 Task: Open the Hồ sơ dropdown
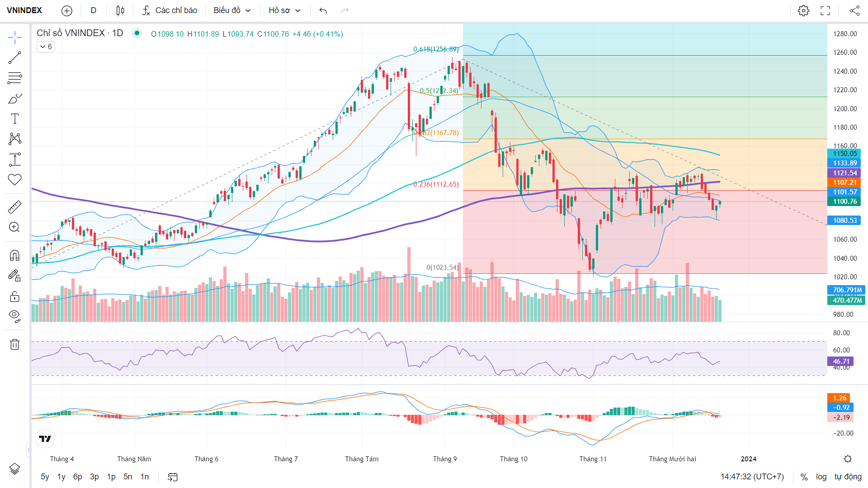pos(284,10)
